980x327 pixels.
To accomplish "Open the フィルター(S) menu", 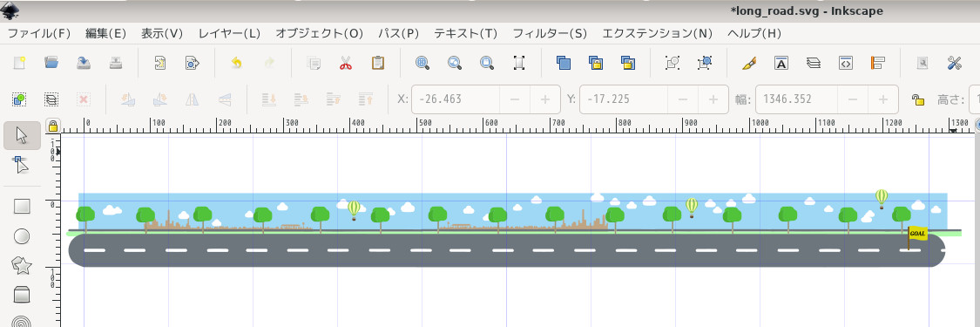I will tap(550, 33).
